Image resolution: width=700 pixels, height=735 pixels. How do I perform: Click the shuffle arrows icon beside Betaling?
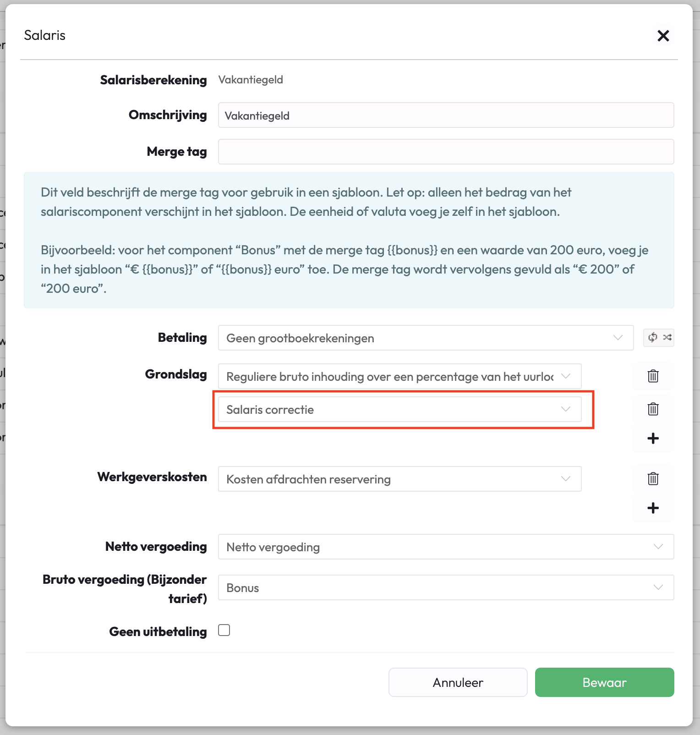[x=667, y=338]
